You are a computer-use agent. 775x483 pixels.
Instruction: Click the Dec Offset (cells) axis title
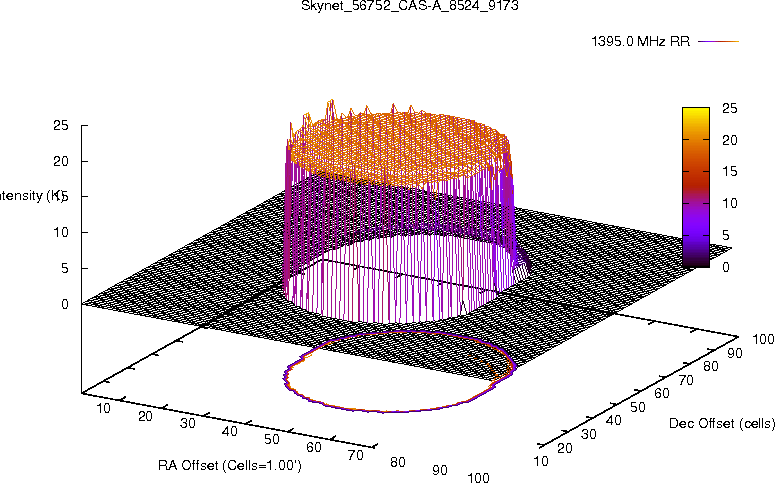pos(722,424)
